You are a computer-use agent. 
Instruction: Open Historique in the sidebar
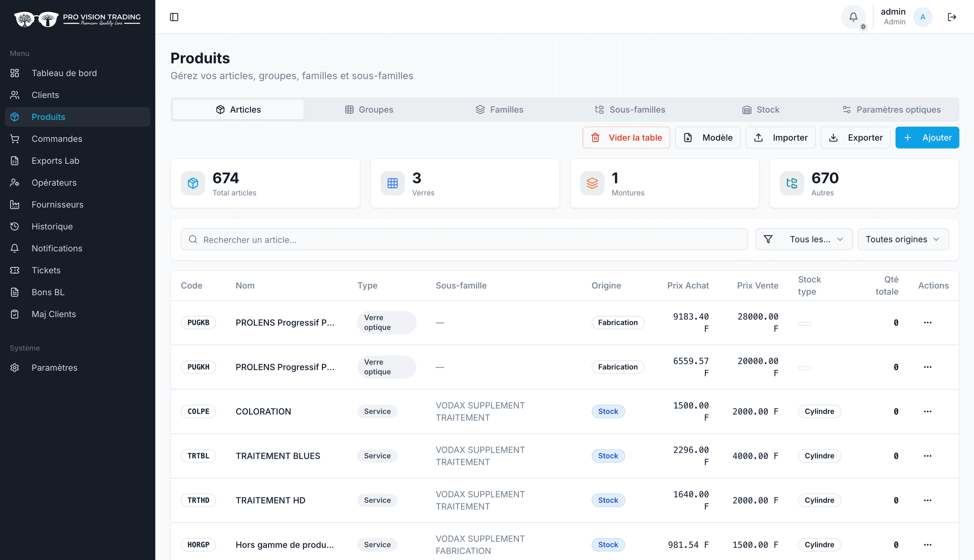point(77,226)
